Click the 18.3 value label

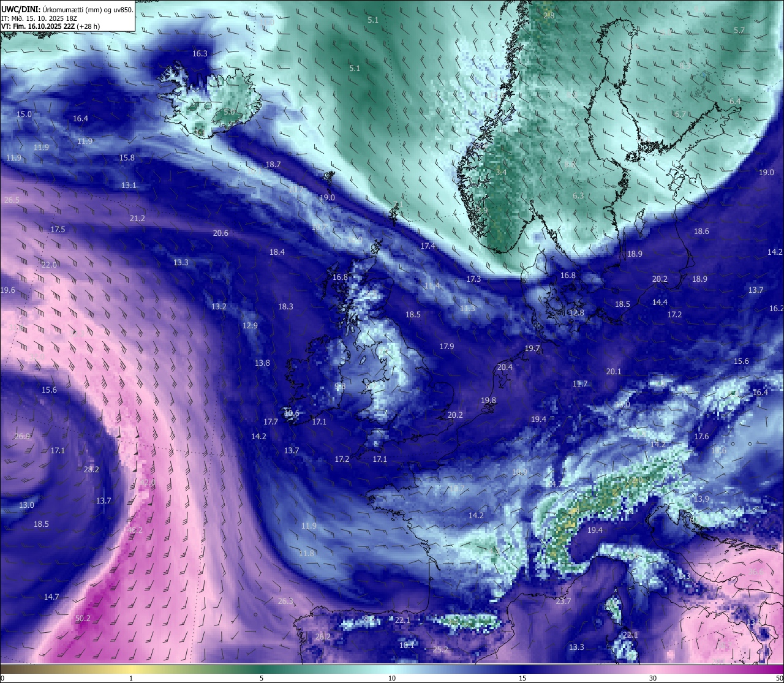[285, 307]
